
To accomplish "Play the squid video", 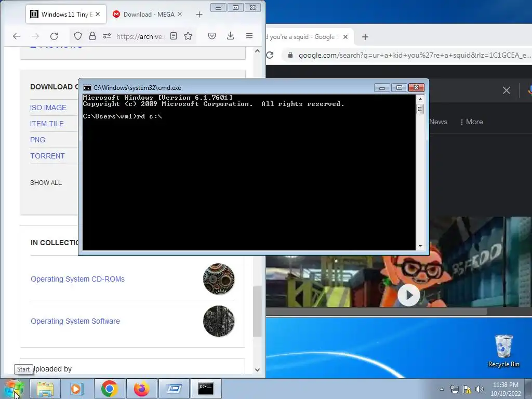I will tap(409, 295).
